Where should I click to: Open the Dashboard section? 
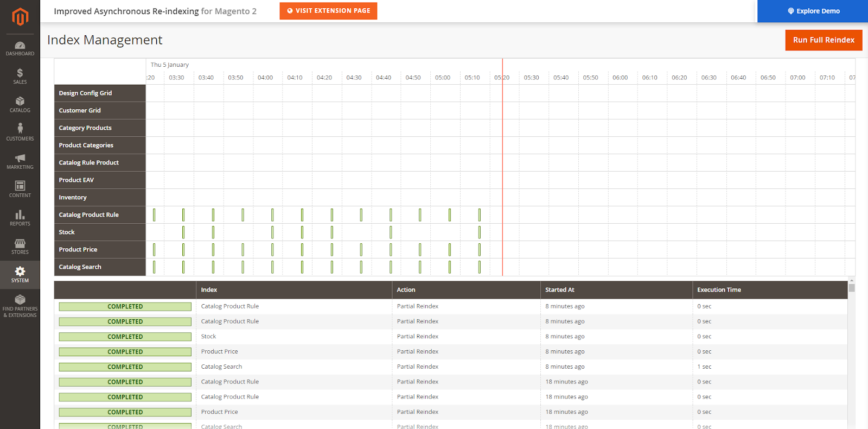[x=20, y=48]
